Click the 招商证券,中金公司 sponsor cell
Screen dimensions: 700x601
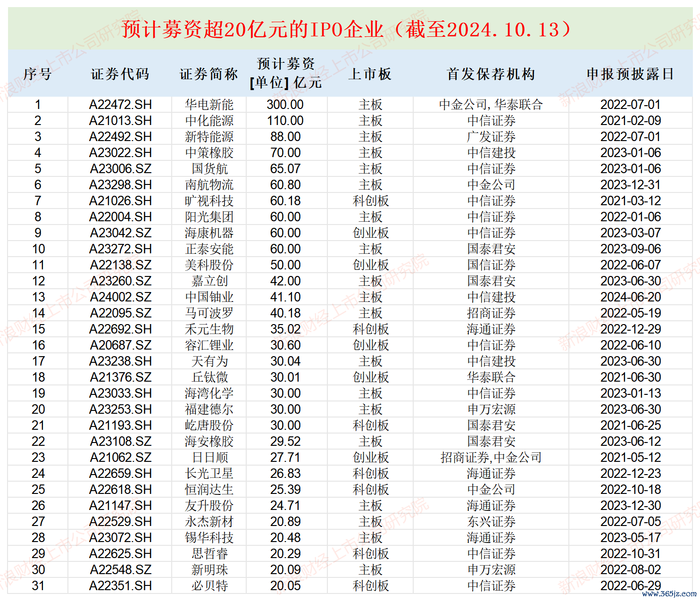[491, 458]
